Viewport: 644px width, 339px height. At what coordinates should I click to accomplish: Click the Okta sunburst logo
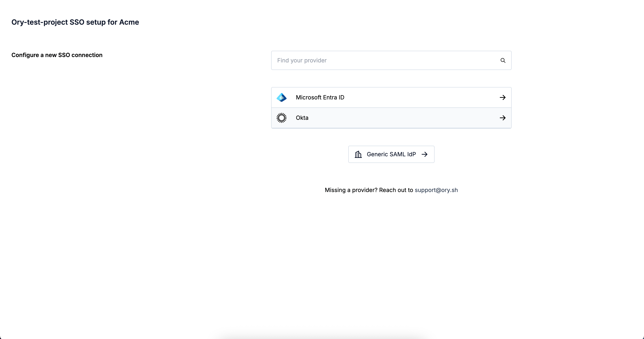coord(282,118)
